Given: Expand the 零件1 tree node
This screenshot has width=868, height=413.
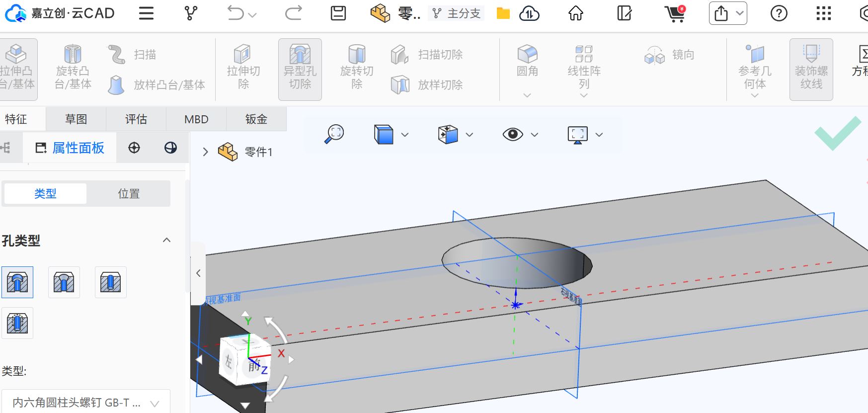Looking at the screenshot, I should 205,152.
